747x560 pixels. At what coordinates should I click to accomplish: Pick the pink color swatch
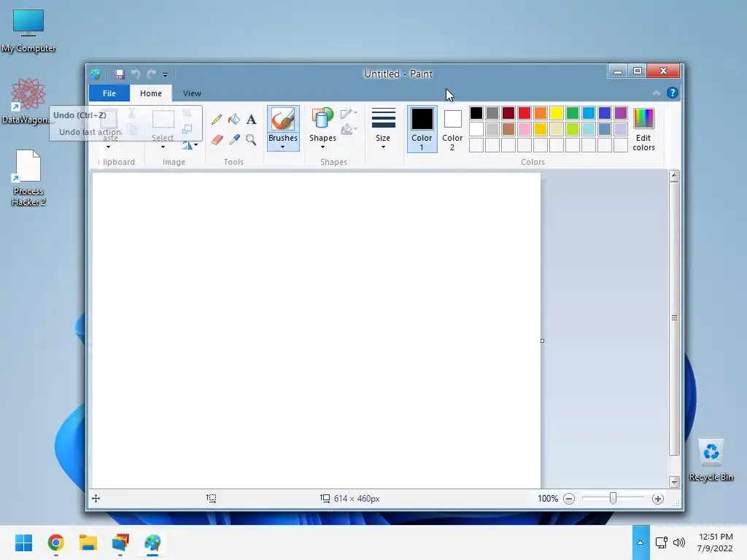tap(525, 129)
